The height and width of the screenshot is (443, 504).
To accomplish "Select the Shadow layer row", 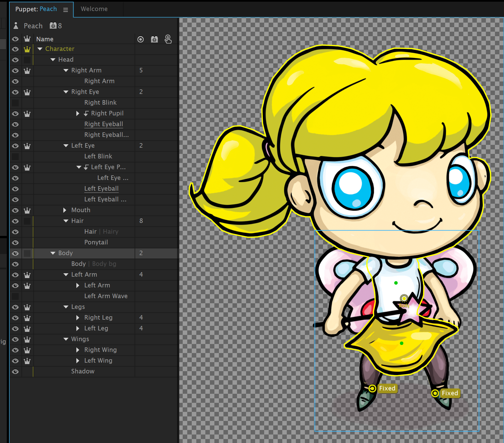I will click(94, 371).
